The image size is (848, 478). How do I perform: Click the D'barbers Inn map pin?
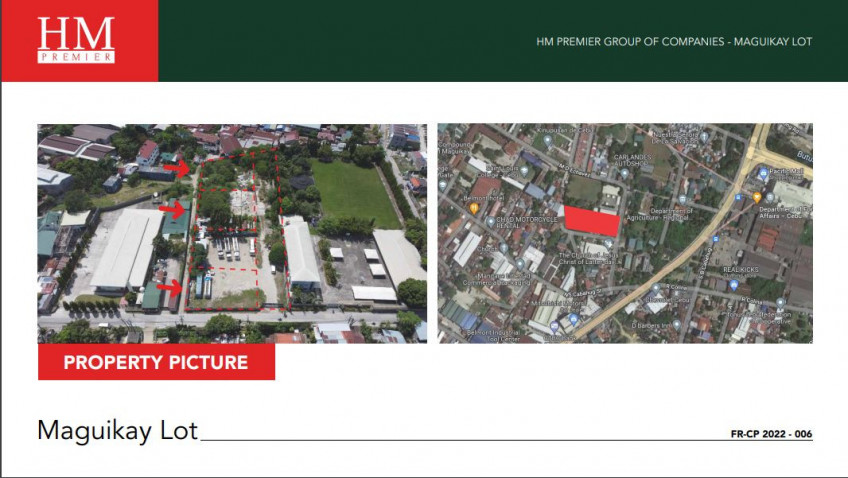(x=677, y=326)
